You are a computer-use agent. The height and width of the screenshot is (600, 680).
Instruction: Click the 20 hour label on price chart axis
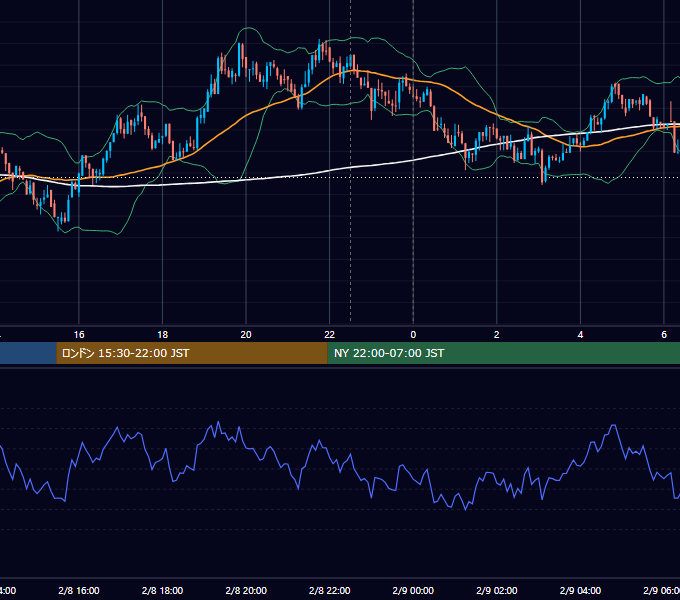[246, 334]
